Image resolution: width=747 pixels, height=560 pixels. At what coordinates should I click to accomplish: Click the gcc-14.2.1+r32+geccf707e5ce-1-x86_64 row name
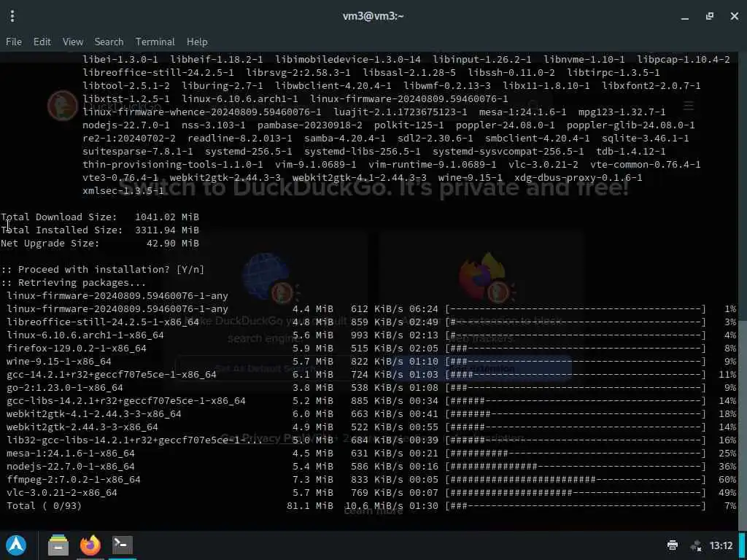pyautogui.click(x=112, y=375)
